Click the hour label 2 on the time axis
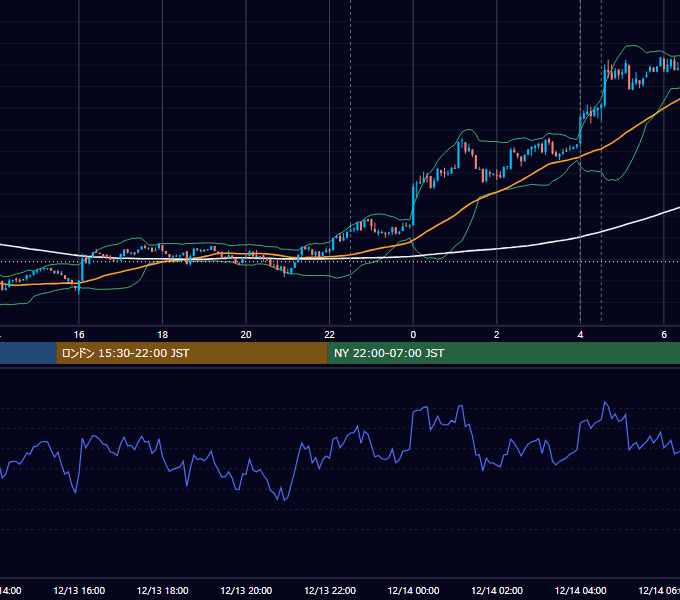This screenshot has width=680, height=600. pyautogui.click(x=497, y=335)
